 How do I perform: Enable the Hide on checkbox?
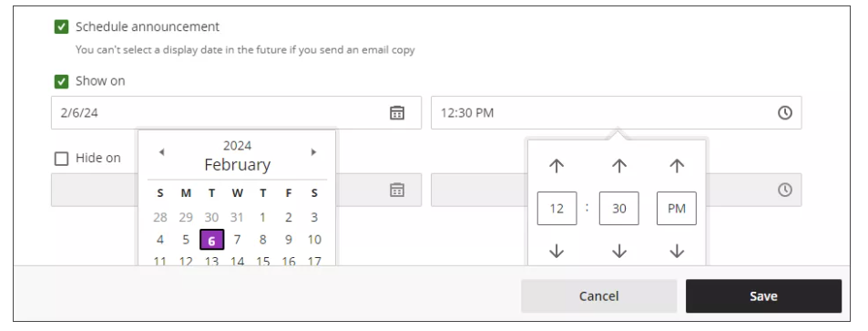[x=61, y=159]
